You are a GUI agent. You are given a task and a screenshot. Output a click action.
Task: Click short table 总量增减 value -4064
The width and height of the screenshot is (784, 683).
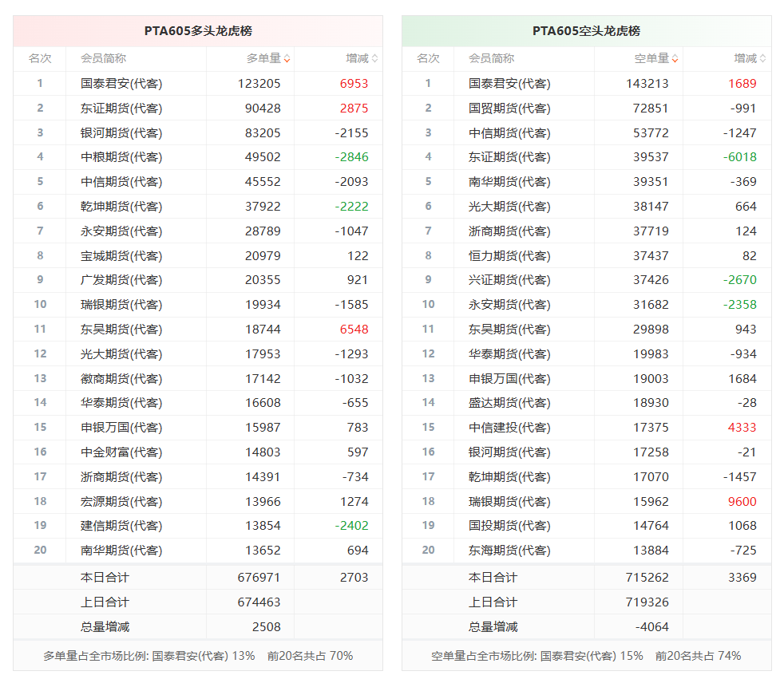click(x=651, y=627)
